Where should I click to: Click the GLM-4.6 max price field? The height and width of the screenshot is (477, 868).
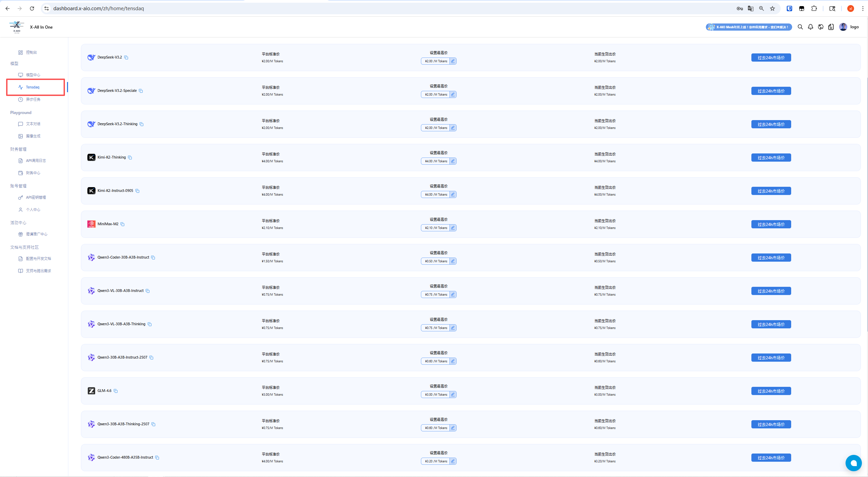point(436,395)
